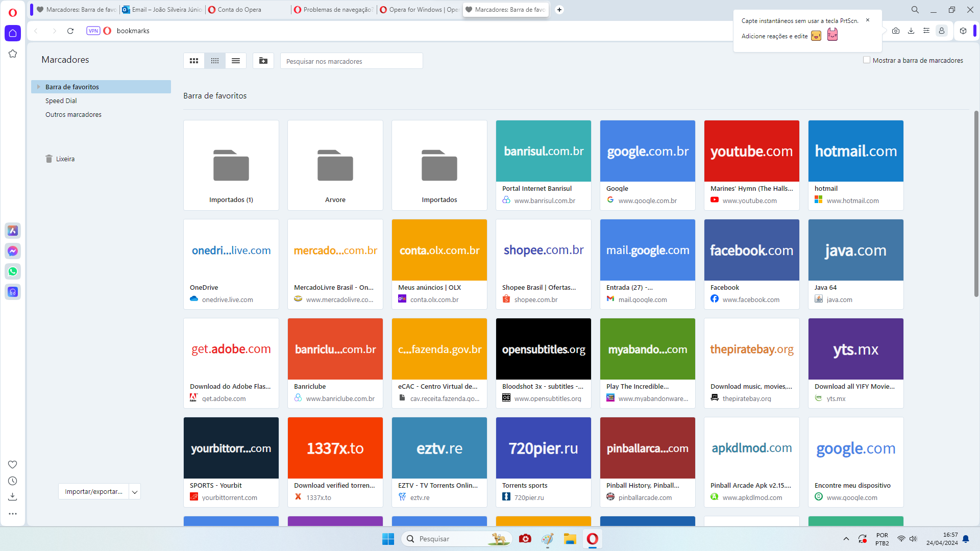Click the tab search magnifier icon
Viewport: 980px width, 551px height.
(x=915, y=10)
